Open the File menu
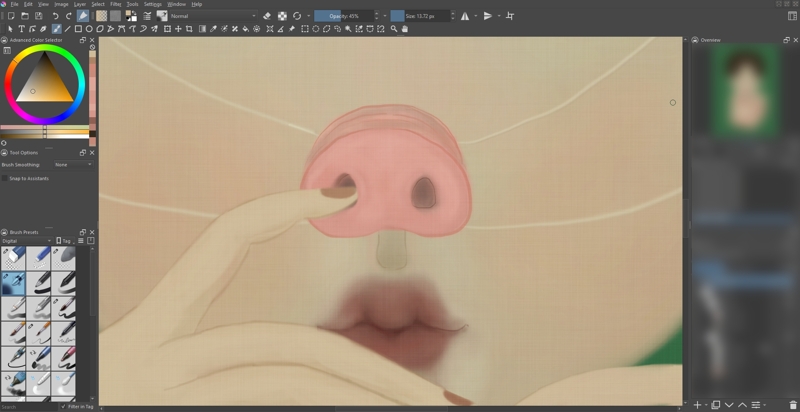Screen dimensions: 800x412 point(14,4)
